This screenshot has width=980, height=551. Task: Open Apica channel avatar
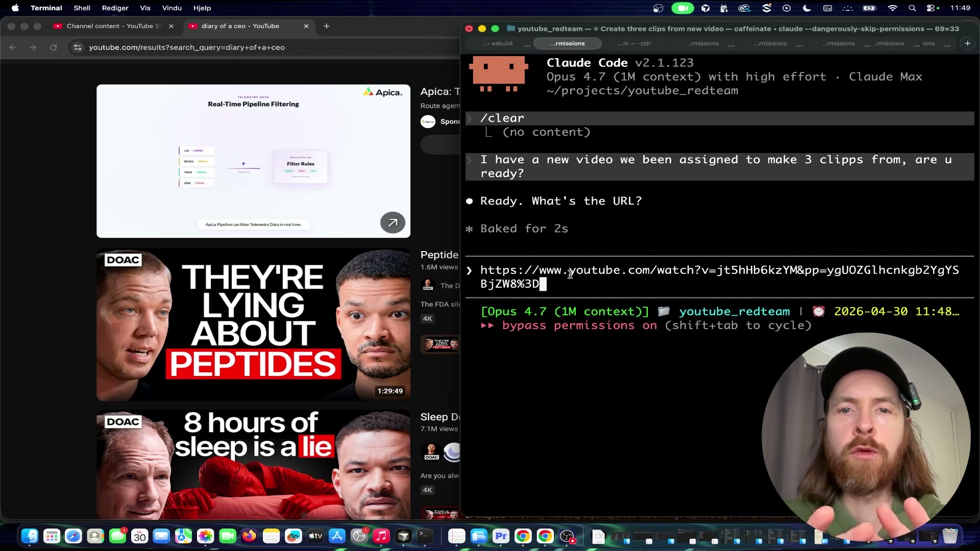pos(428,121)
